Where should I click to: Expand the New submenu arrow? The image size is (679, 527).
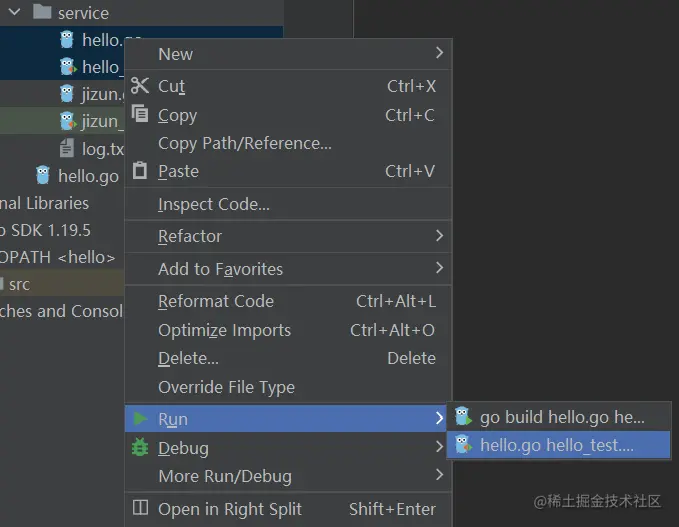[x=440, y=53]
